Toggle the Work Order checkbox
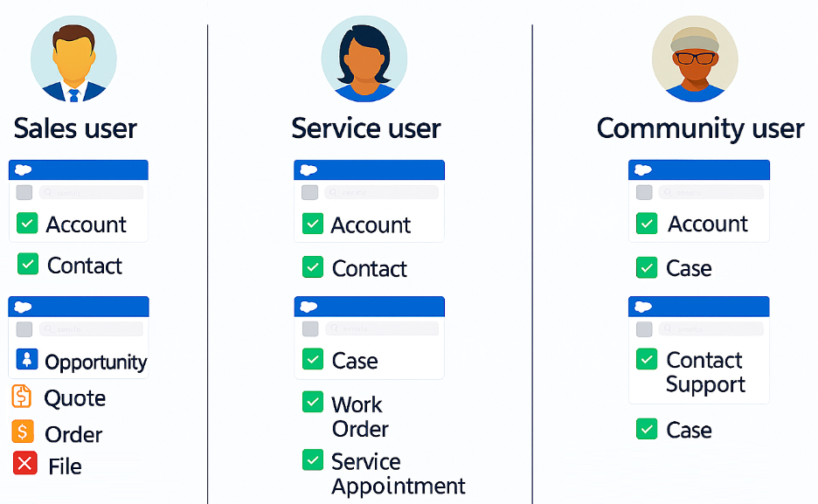The height and width of the screenshot is (504, 818). pyautogui.click(x=312, y=402)
